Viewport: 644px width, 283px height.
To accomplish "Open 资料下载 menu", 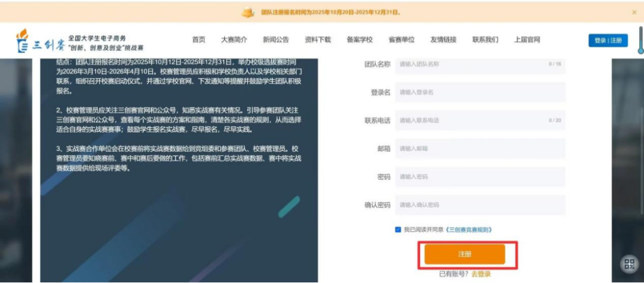I will 317,40.
